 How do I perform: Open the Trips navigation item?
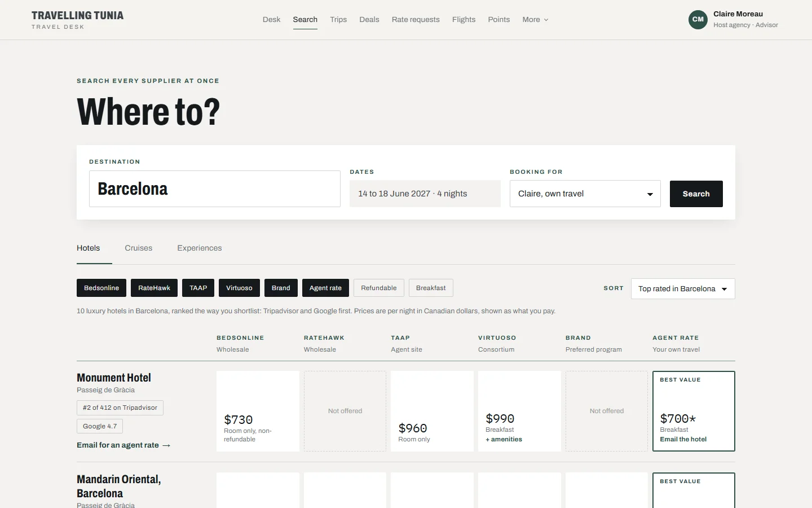(338, 19)
